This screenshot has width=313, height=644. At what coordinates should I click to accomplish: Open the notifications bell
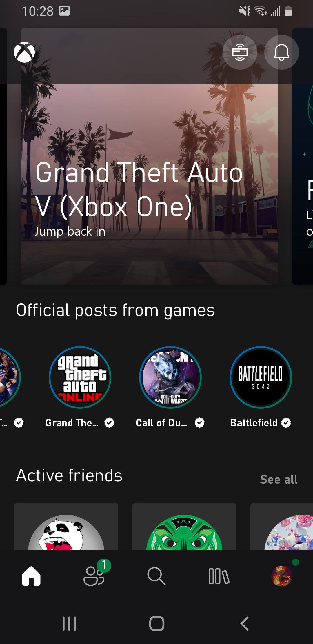281,52
